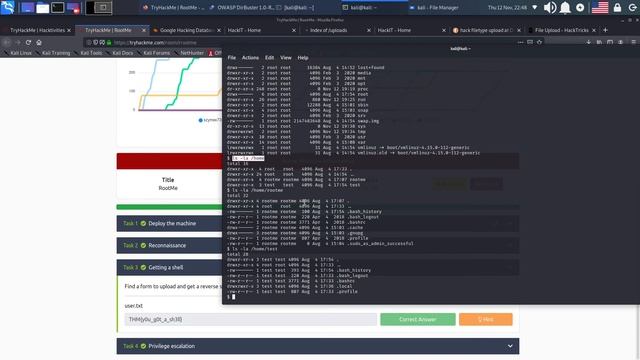Switch to TryHackMe Hacktivities tab

click(37, 30)
